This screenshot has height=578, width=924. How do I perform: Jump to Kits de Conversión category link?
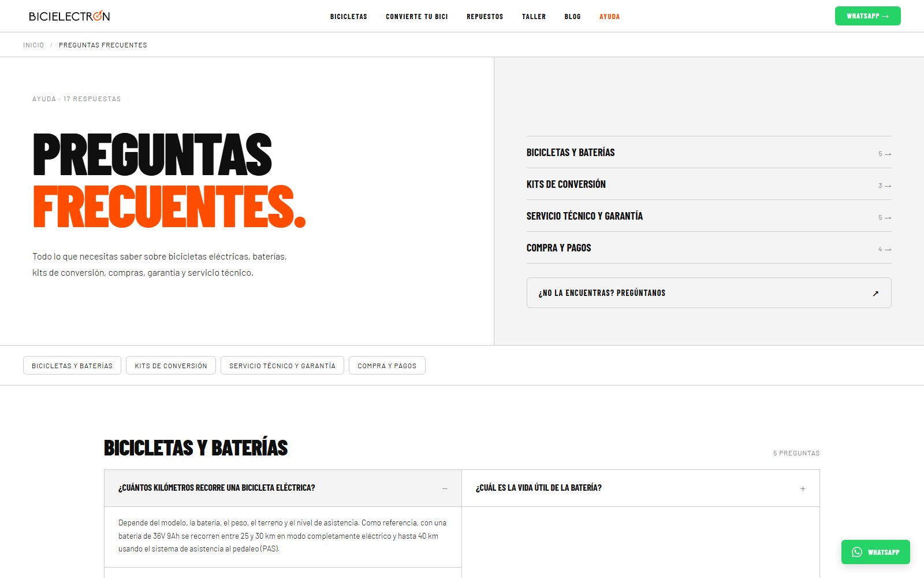[709, 184]
